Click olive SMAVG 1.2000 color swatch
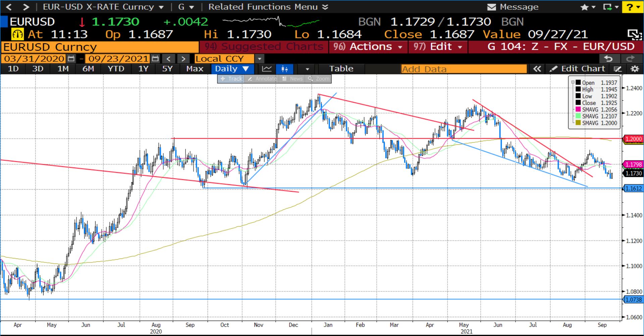The image size is (644, 336). [x=578, y=123]
